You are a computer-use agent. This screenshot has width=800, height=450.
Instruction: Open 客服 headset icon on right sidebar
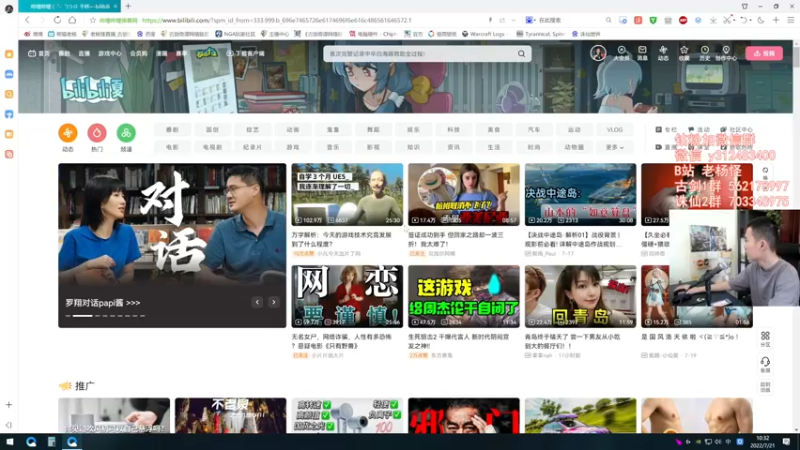click(765, 364)
